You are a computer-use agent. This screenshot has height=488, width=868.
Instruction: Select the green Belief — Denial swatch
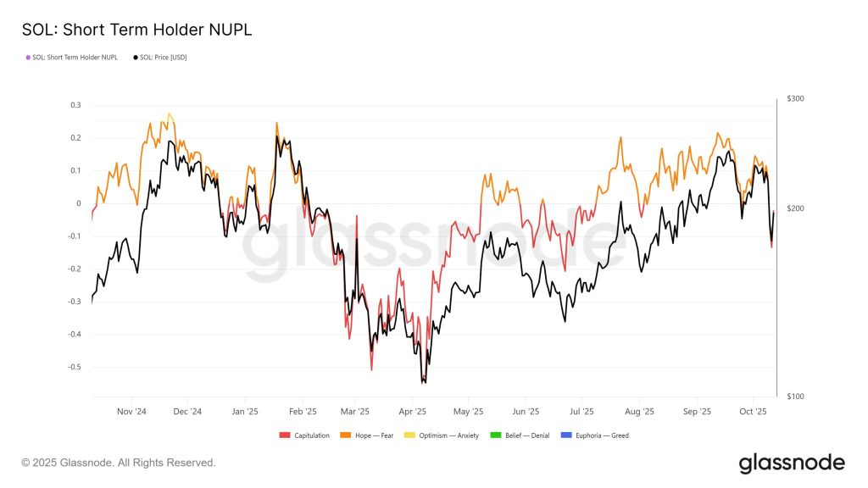click(495, 435)
